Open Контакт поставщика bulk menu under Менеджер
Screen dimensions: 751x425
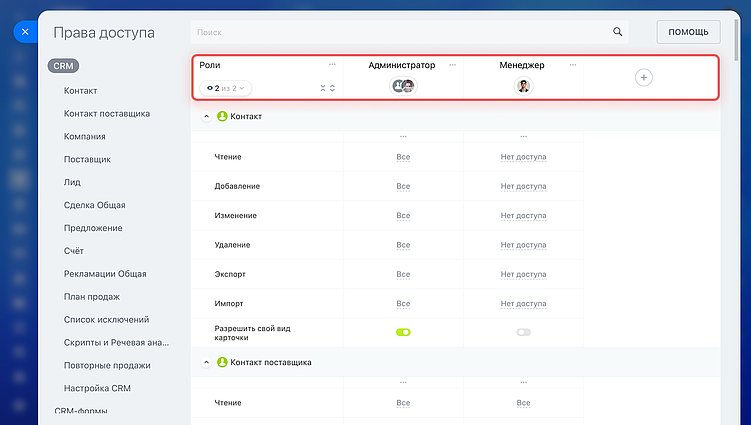[523, 382]
